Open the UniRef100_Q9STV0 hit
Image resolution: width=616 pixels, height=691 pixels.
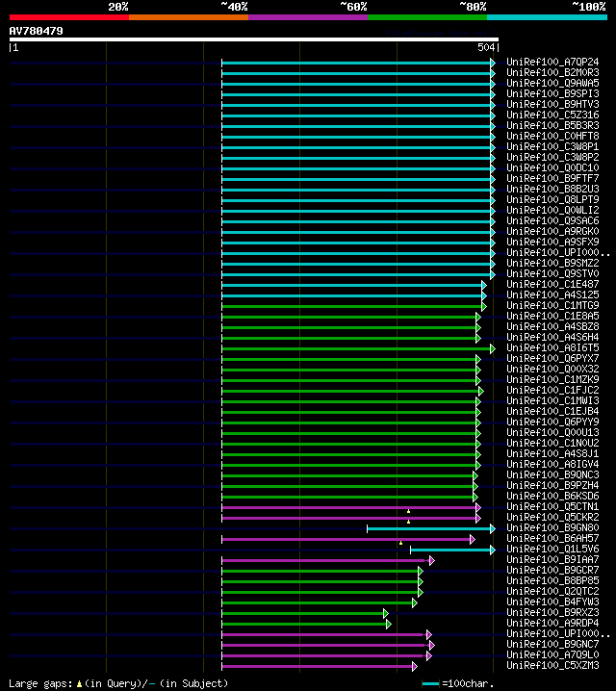[552, 273]
